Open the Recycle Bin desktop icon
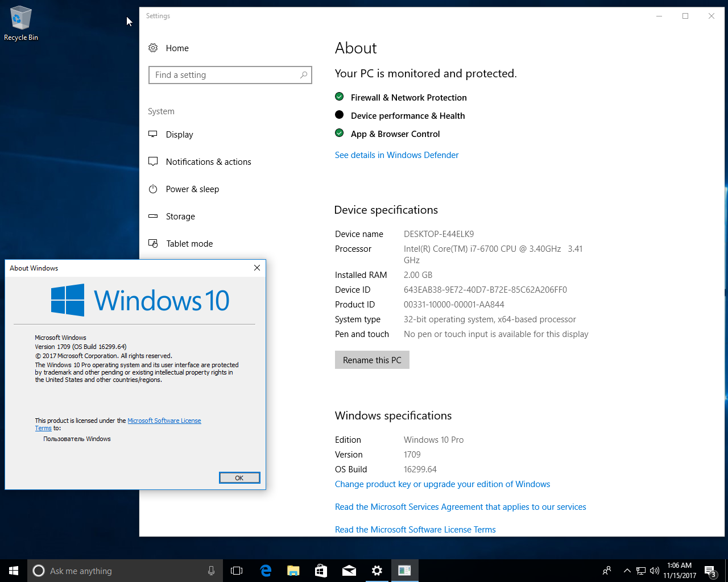The height and width of the screenshot is (582, 728). 20,24
